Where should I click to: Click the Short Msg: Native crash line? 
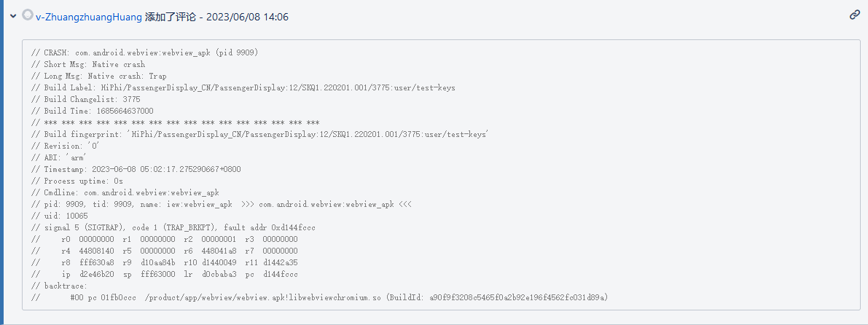pyautogui.click(x=88, y=64)
